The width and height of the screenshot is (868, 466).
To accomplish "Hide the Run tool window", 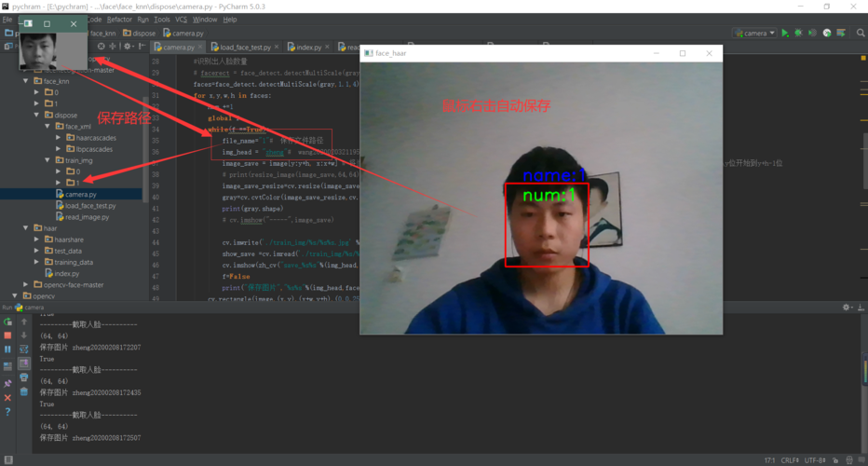I will click(x=861, y=307).
